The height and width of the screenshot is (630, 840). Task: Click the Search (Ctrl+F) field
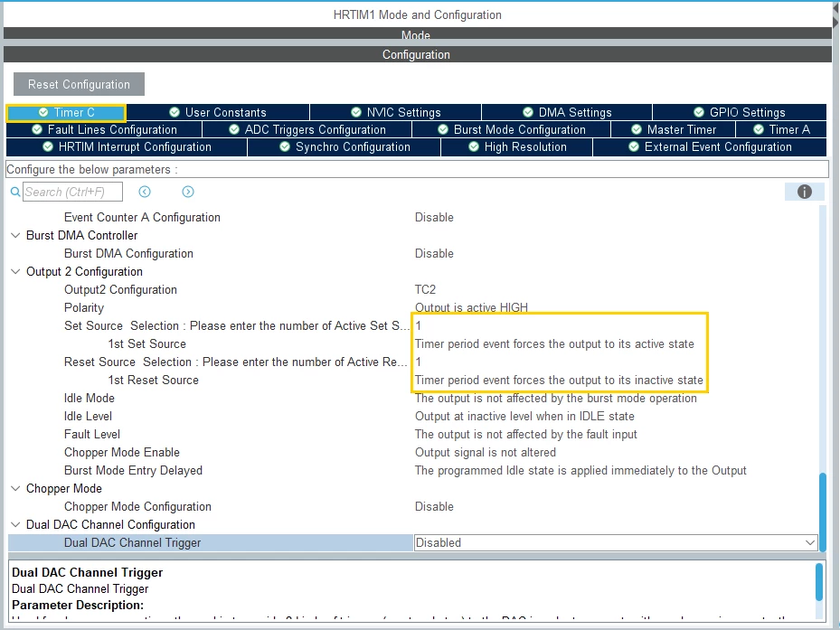[72, 192]
